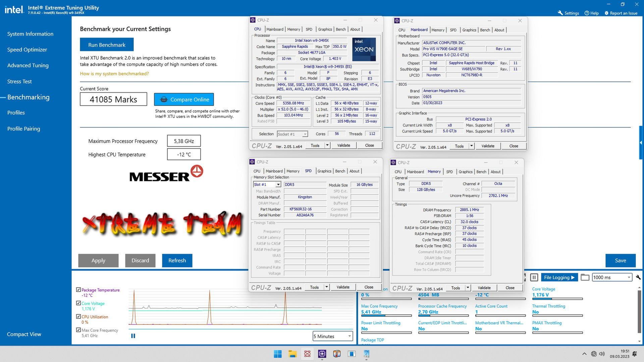Viewport: 644px width, 362px height.
Task: Click the Apply button
Action: click(98, 260)
